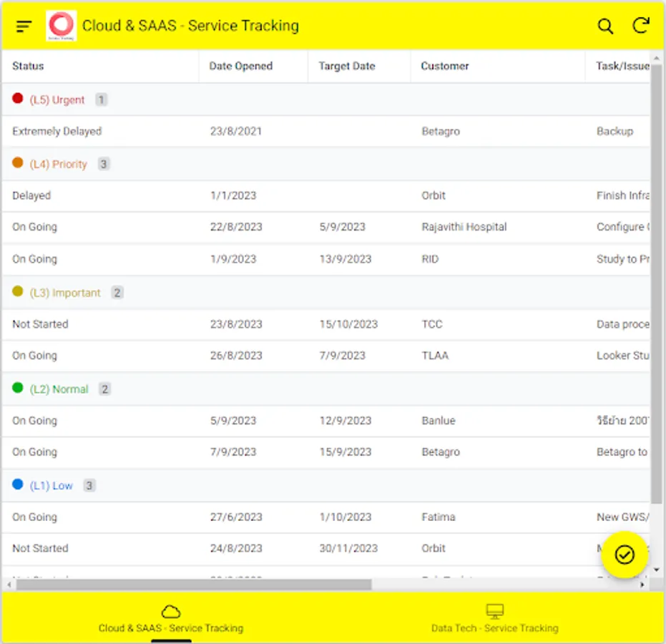Click the refresh sync icon
Image resolution: width=666 pixels, height=644 pixels.
click(x=641, y=26)
